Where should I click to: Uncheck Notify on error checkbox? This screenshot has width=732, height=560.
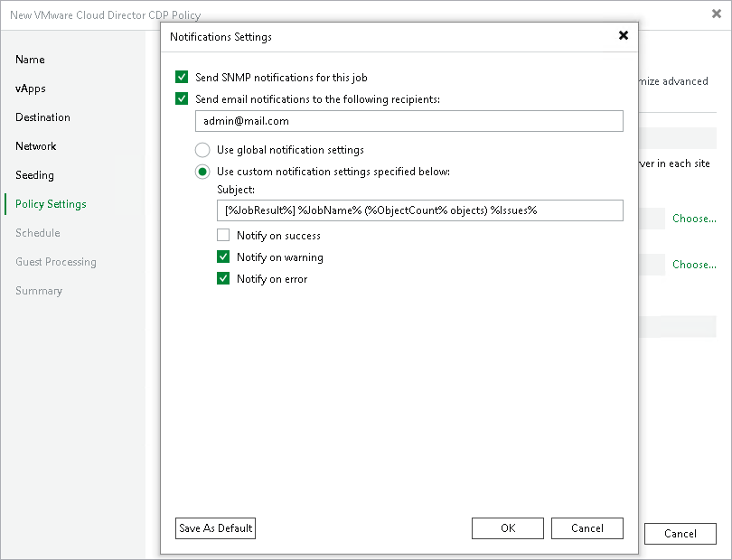[223, 278]
